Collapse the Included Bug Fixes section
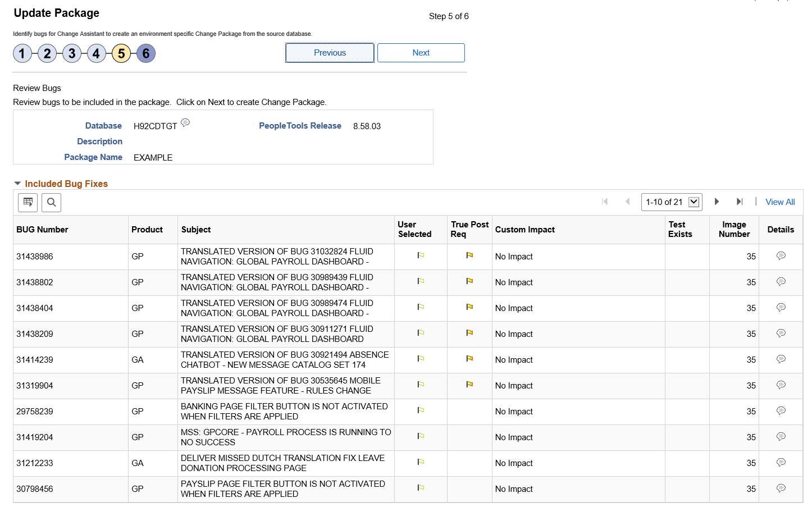The height and width of the screenshot is (507, 812). pyautogui.click(x=17, y=184)
